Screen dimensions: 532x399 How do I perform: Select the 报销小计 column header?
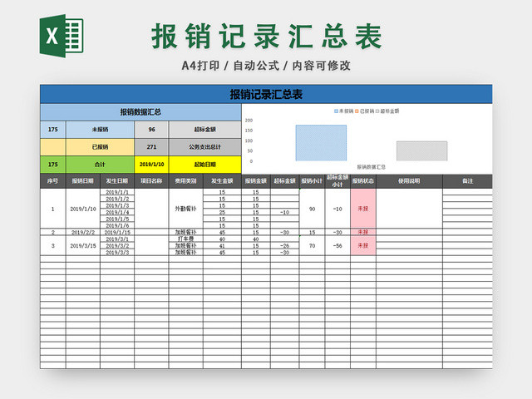tap(312, 181)
